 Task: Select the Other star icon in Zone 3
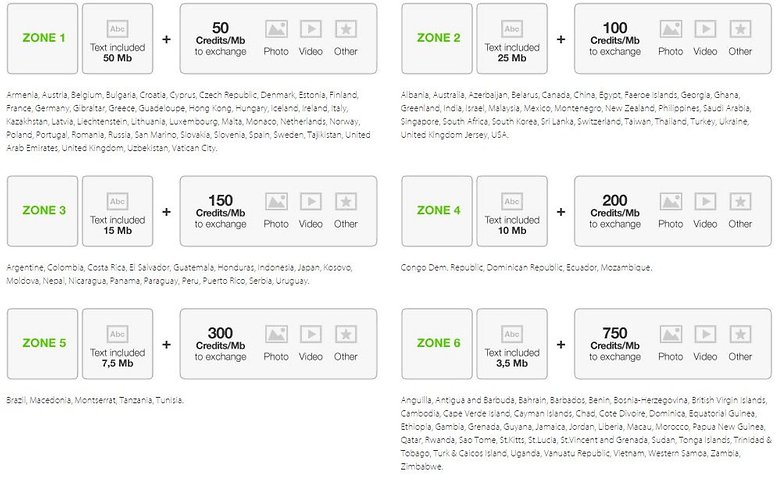coord(346,202)
